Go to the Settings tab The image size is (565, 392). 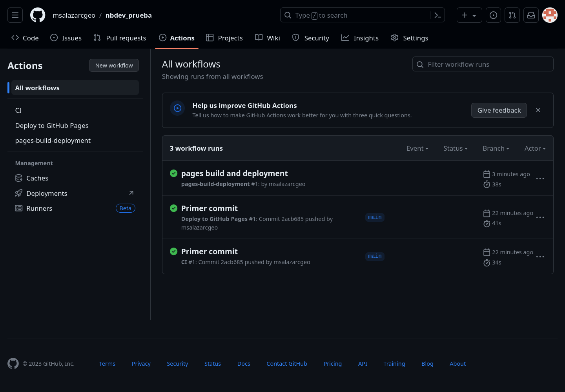pos(409,38)
